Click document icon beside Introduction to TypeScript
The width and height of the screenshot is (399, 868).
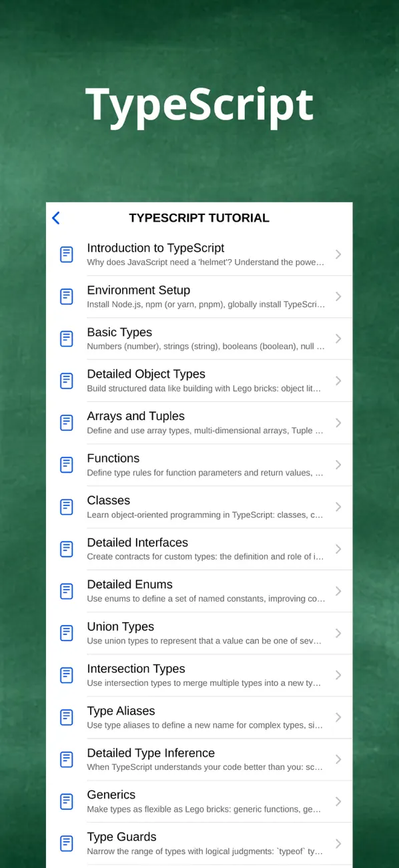pyautogui.click(x=67, y=254)
